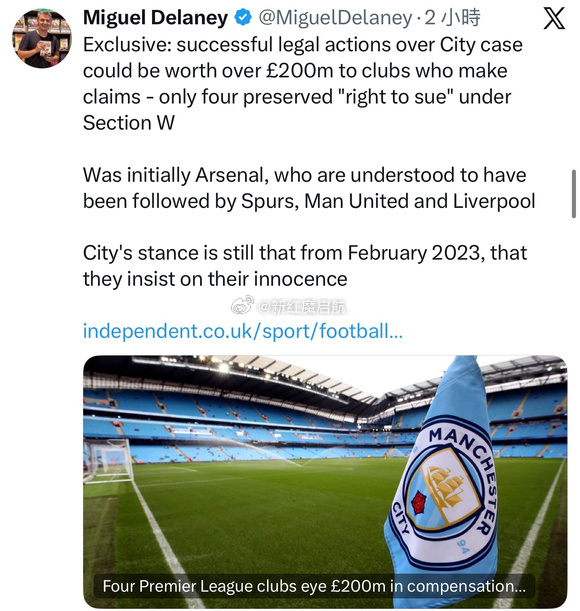Click the City's stance paragraph text

pyautogui.click(x=305, y=266)
